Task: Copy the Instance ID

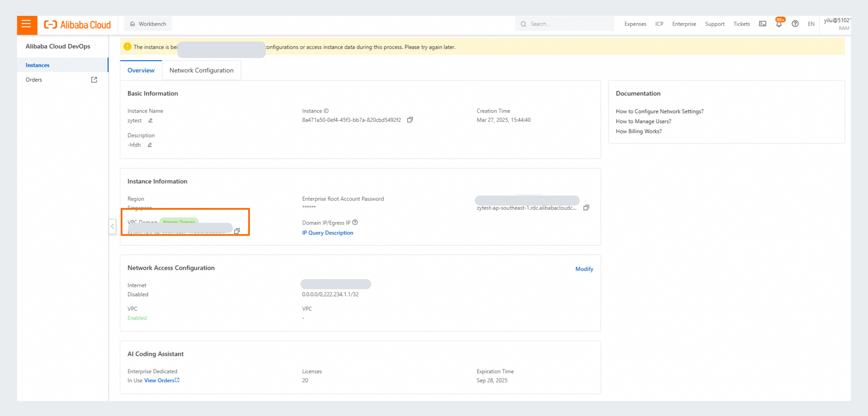Action: [x=410, y=120]
